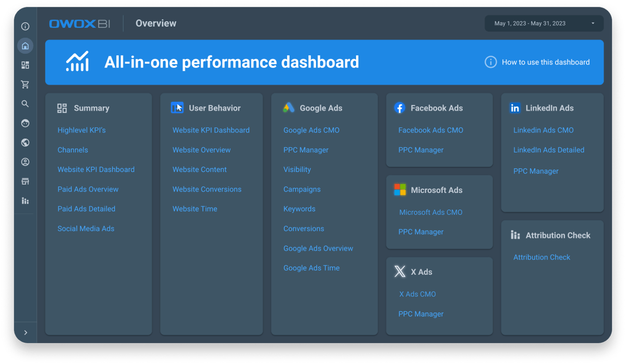Open Paid Ads Overview

(x=88, y=189)
